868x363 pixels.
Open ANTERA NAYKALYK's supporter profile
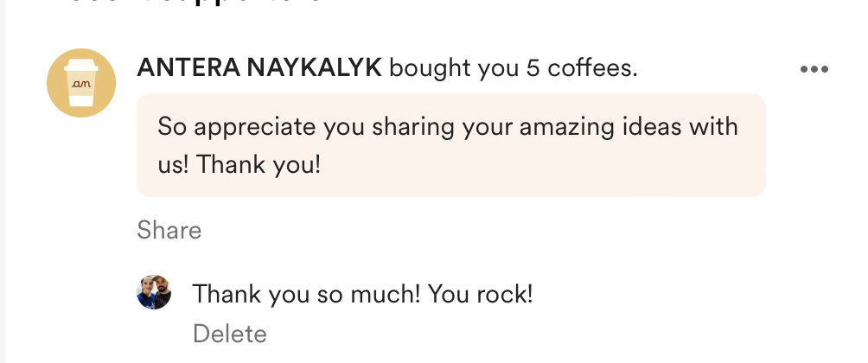(258, 68)
